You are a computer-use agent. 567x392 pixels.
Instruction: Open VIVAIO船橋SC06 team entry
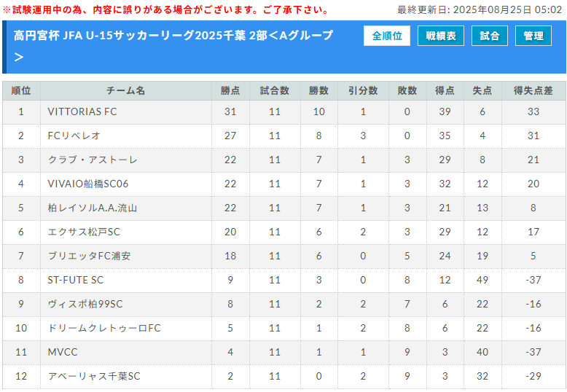coord(87,184)
